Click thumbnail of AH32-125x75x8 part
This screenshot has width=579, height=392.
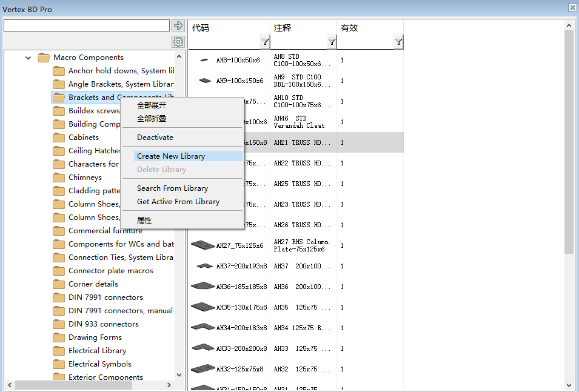(x=202, y=368)
